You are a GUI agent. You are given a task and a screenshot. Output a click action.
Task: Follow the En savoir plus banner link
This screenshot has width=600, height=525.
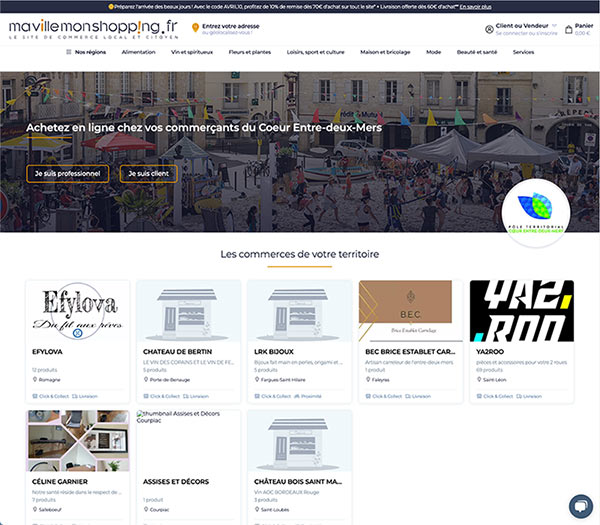coord(476,7)
